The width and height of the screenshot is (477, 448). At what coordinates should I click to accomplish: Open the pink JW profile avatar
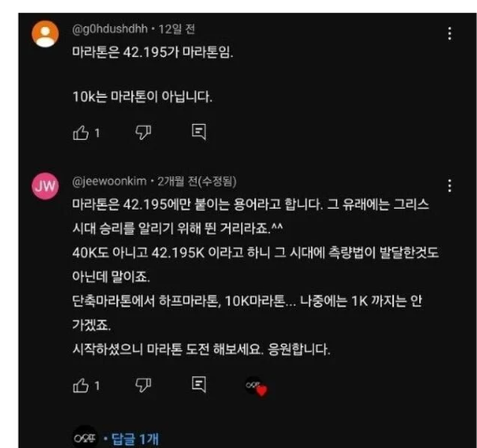[x=45, y=186]
